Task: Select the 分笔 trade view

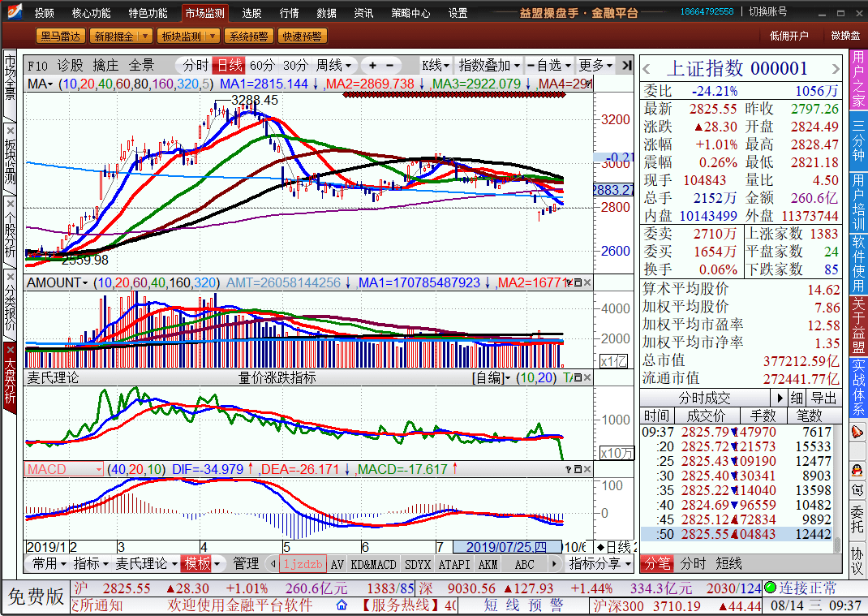Action: tap(657, 564)
